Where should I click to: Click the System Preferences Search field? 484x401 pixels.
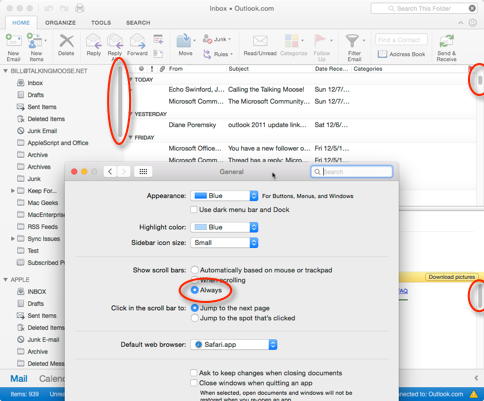pyautogui.click(x=352, y=172)
